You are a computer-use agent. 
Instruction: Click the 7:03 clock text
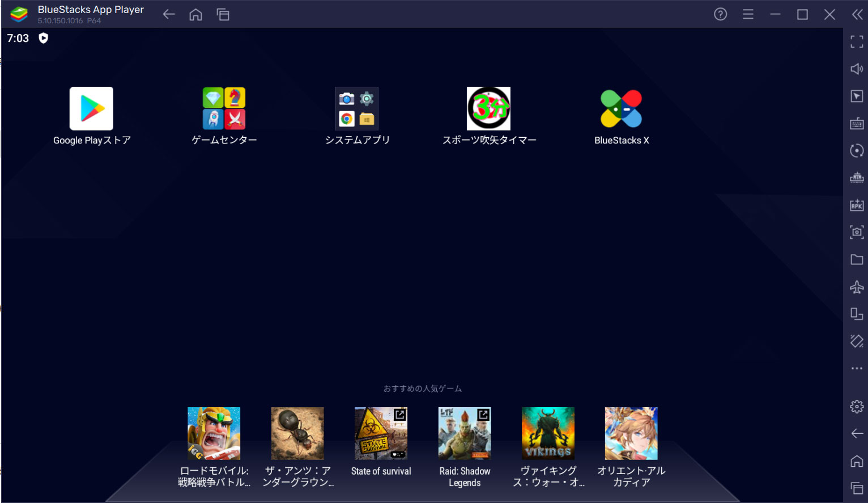pyautogui.click(x=18, y=38)
